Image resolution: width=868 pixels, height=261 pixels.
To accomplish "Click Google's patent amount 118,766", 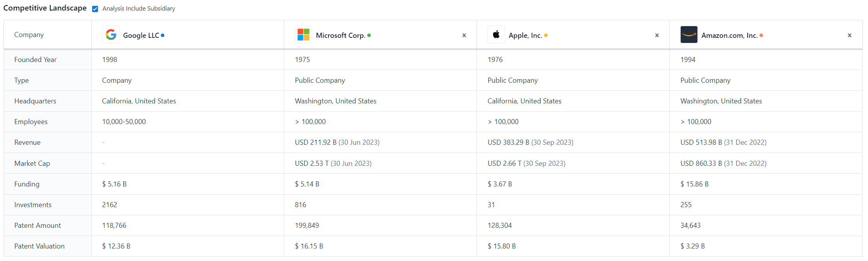I will coord(114,225).
